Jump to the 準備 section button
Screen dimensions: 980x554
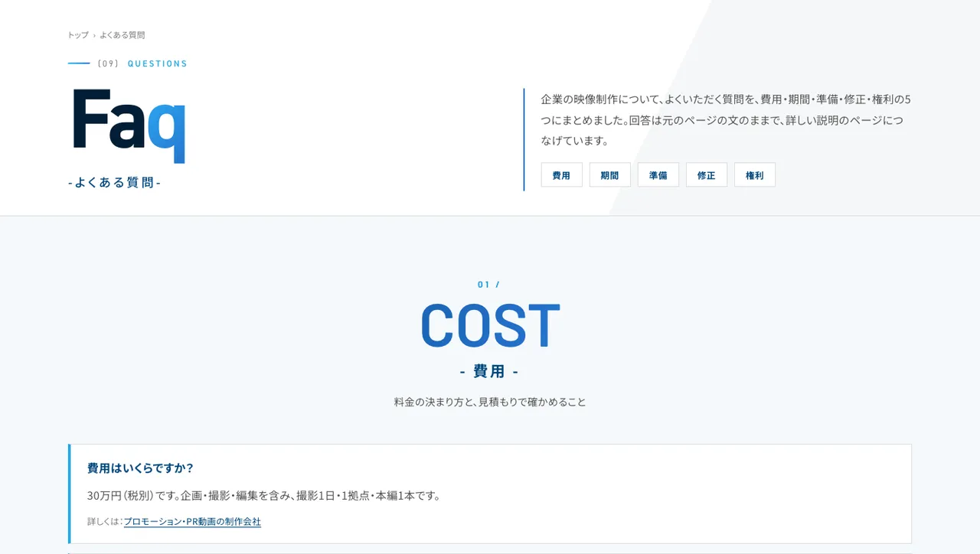[x=658, y=174]
